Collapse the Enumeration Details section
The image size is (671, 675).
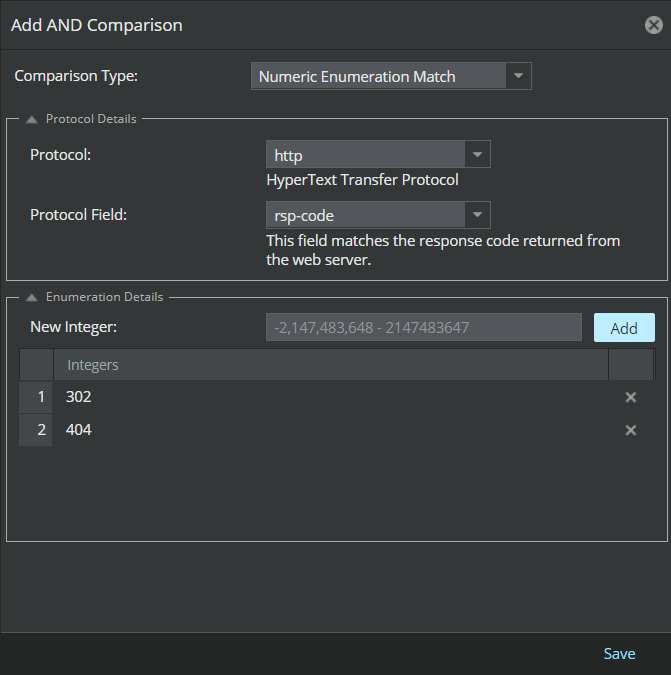pos(31,297)
